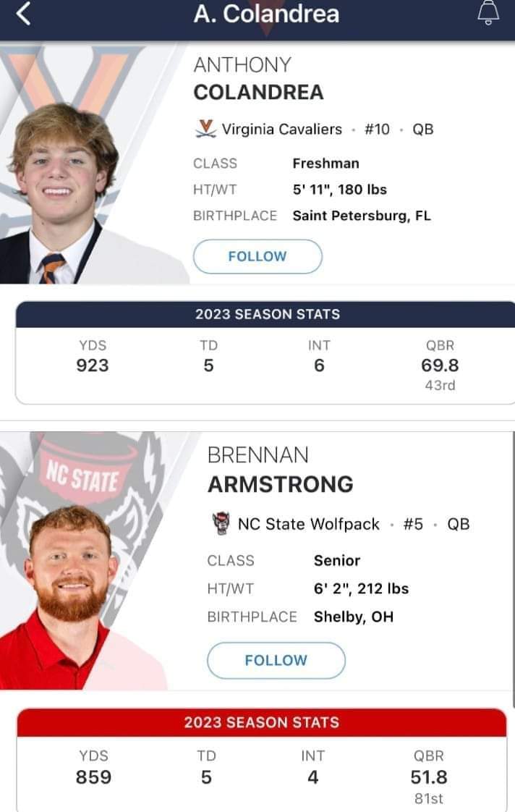This screenshot has width=515, height=812.
Task: Tap the notification bell icon
Action: click(488, 13)
